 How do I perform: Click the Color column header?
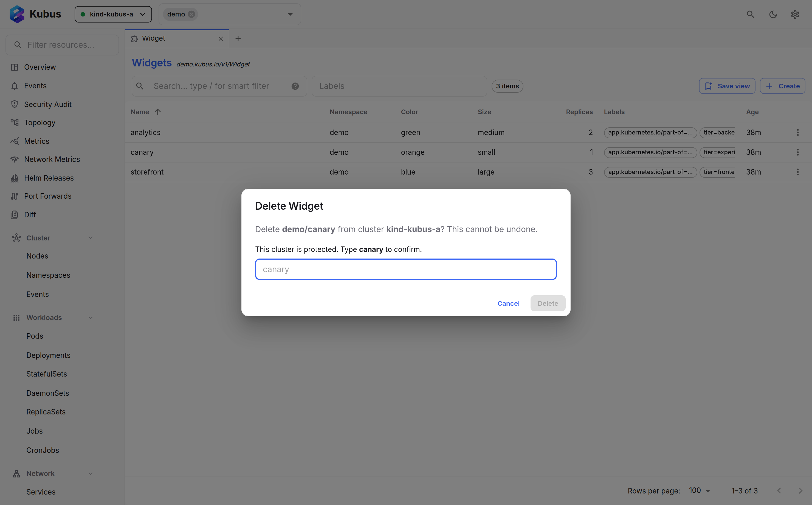tap(409, 112)
